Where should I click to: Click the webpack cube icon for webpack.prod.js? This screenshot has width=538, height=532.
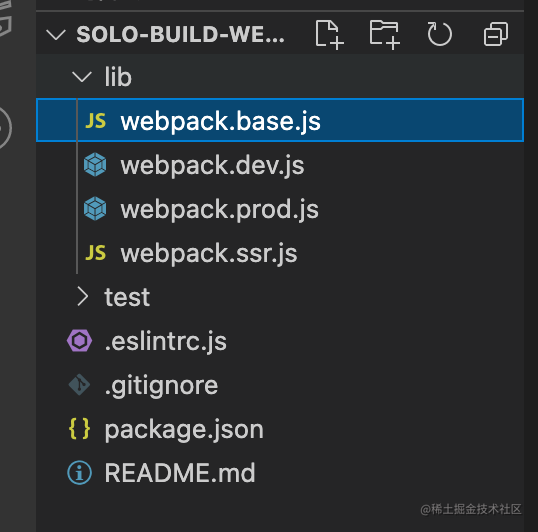(95, 209)
